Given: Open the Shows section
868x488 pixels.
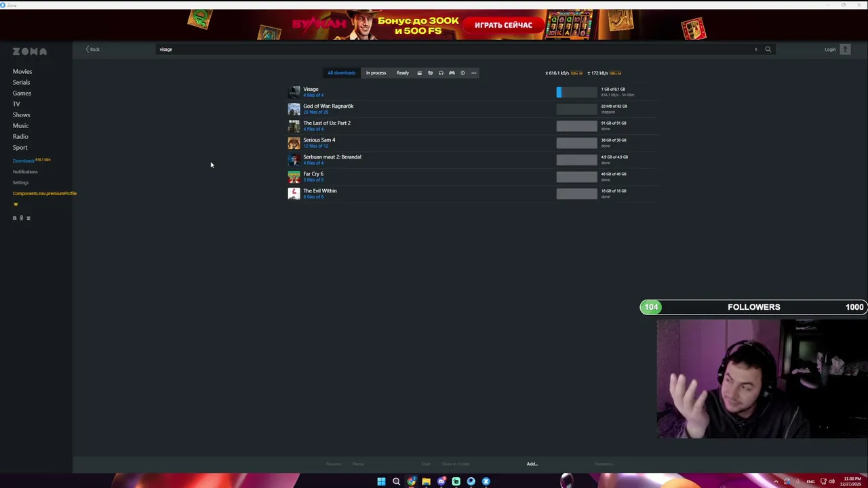Looking at the screenshot, I should tap(21, 115).
